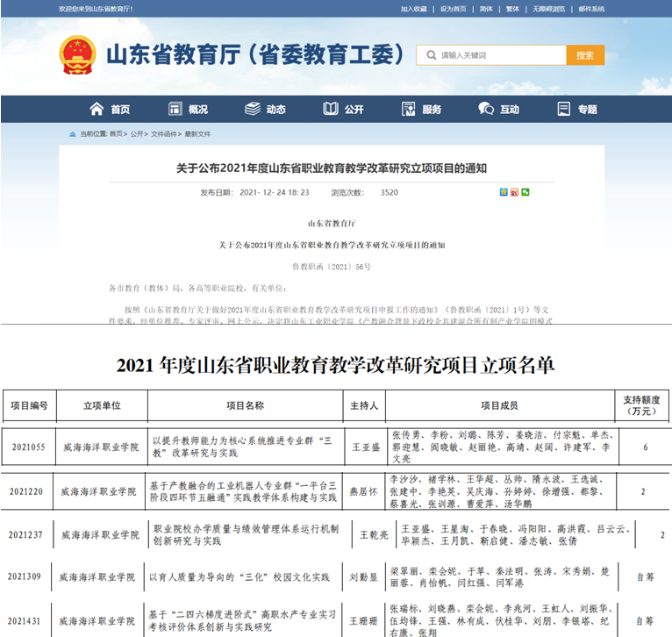Open the 邮件系统 link
672x637 pixels.
[x=591, y=9]
